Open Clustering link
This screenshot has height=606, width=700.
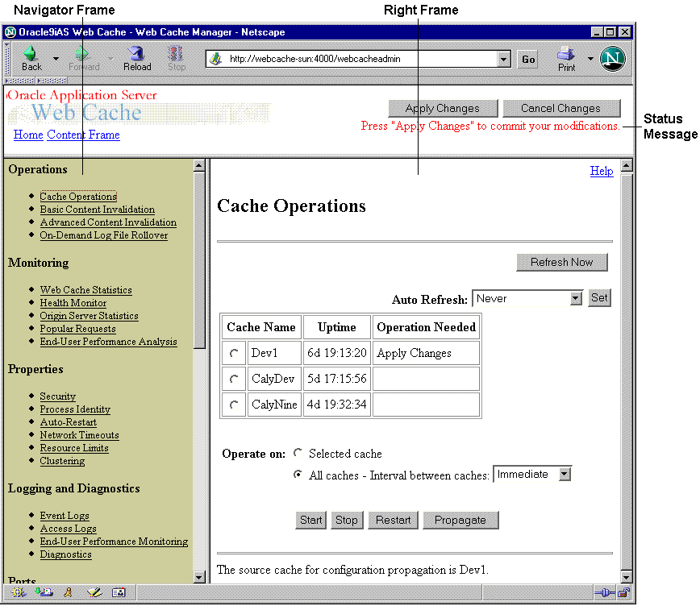click(x=62, y=461)
